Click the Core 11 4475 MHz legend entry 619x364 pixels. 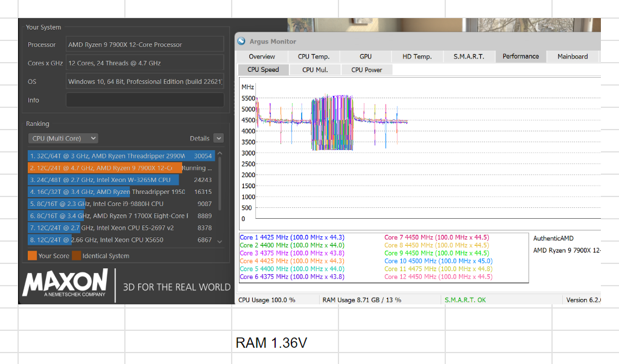coord(438,269)
